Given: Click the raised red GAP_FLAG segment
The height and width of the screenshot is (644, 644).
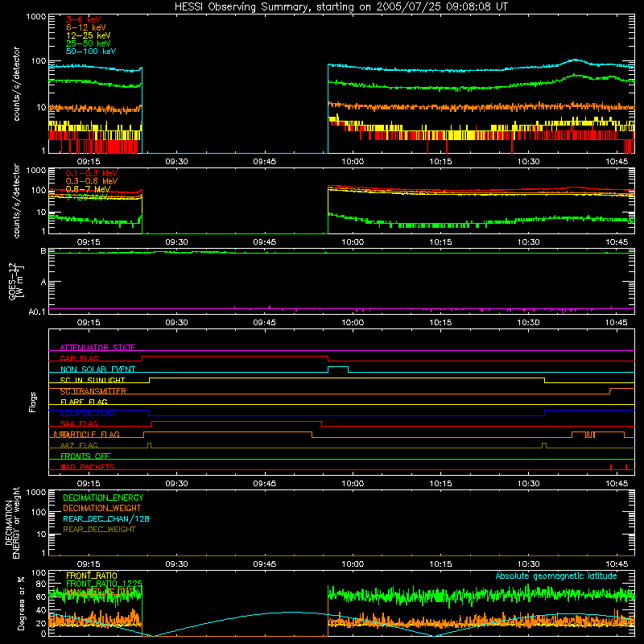Looking at the screenshot, I should [x=235, y=356].
